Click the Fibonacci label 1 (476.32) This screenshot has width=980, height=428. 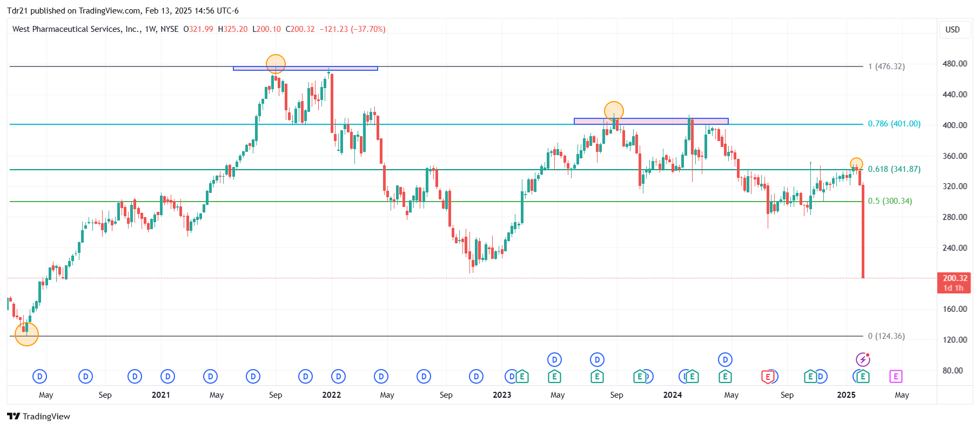coord(887,66)
